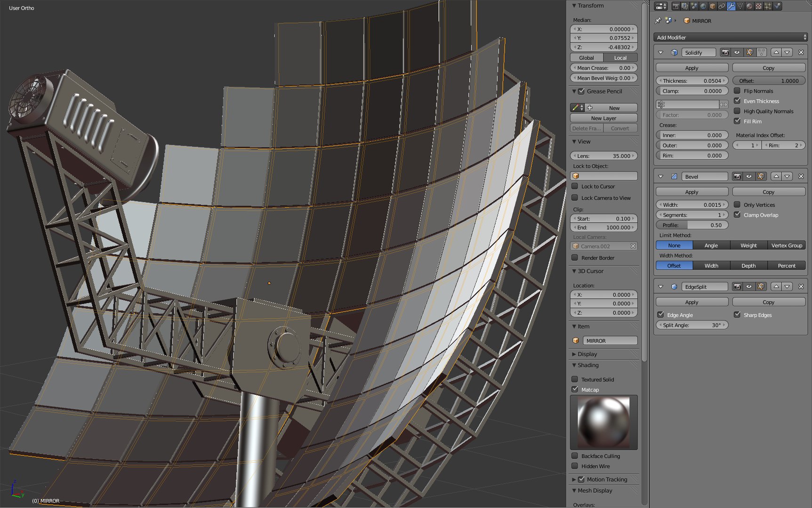Screen dimensions: 812x508
Task: Move the Bevel modifier up
Action: [776, 176]
